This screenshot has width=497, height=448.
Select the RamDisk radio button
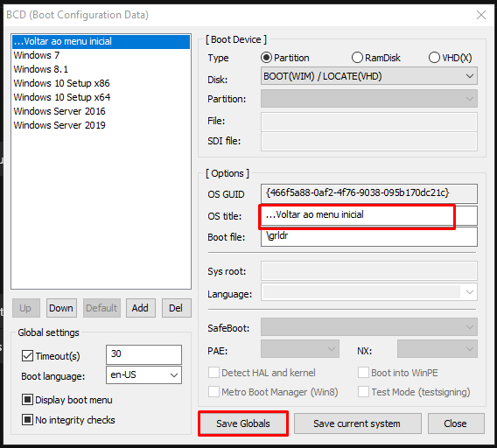click(x=357, y=58)
